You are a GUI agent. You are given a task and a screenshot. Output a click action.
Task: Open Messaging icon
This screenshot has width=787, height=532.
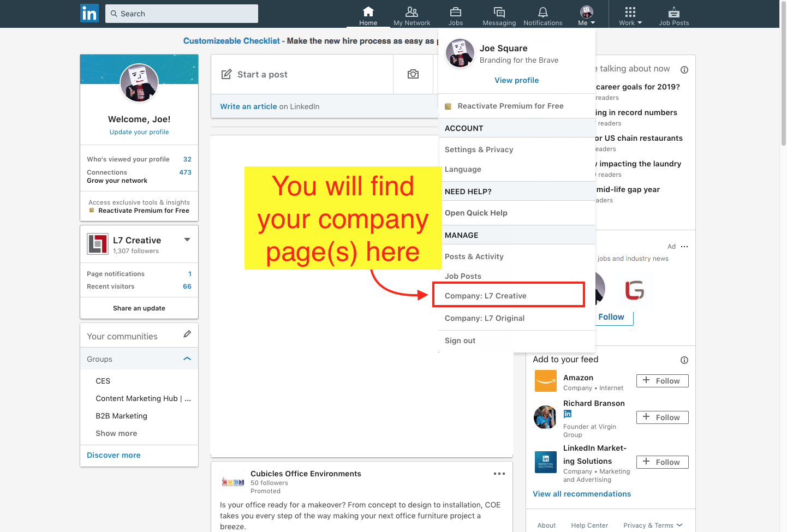point(499,15)
